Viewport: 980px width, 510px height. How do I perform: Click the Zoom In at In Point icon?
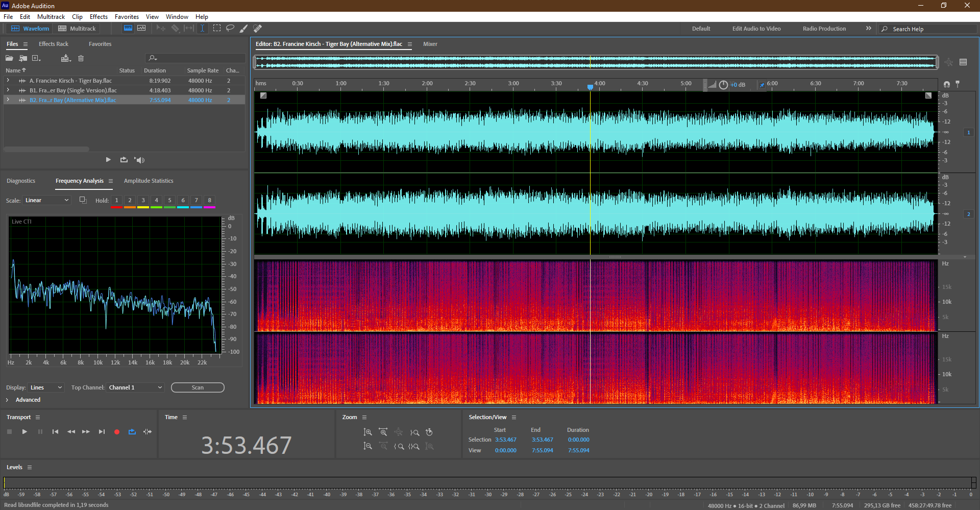coord(399,446)
